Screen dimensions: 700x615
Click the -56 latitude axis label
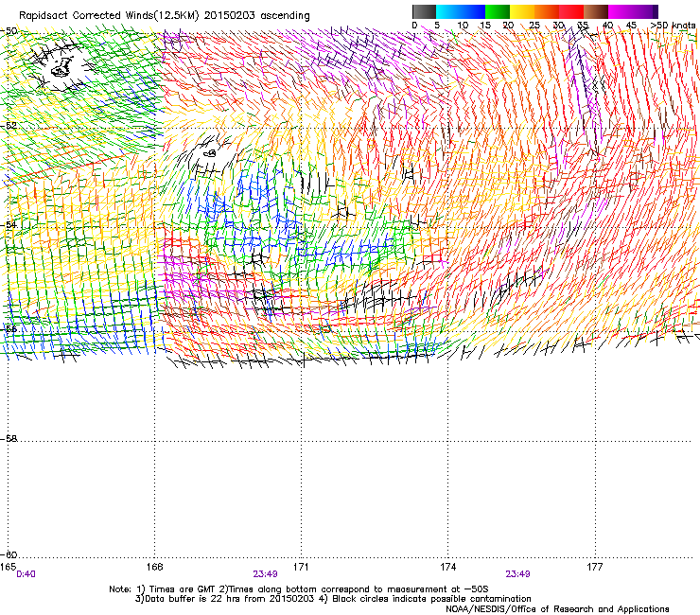point(9,328)
